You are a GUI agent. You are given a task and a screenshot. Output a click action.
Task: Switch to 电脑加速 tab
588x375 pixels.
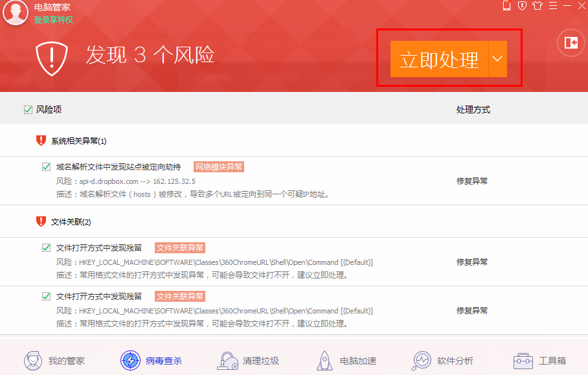pyautogui.click(x=346, y=361)
